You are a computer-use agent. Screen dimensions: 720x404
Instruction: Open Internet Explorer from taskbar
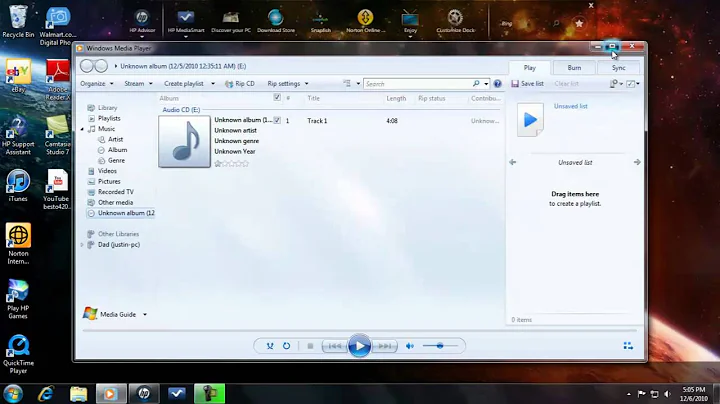pyautogui.click(x=45, y=393)
